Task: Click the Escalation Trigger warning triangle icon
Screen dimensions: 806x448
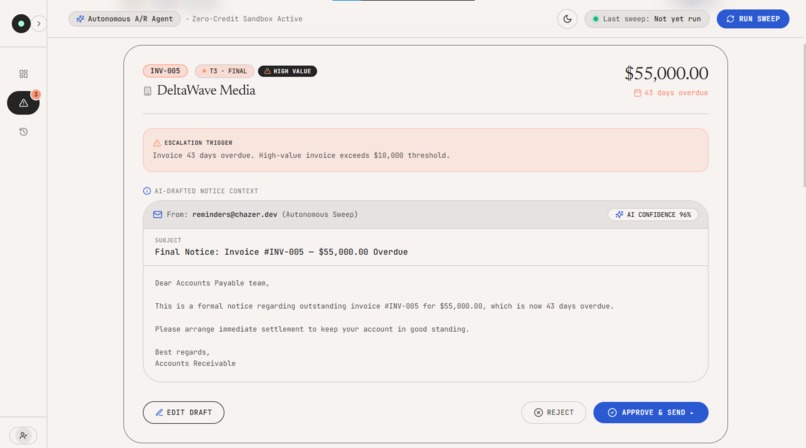Action: coord(157,143)
